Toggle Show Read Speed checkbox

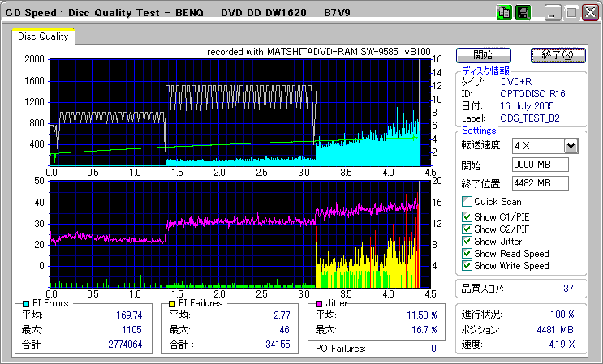tap(467, 254)
